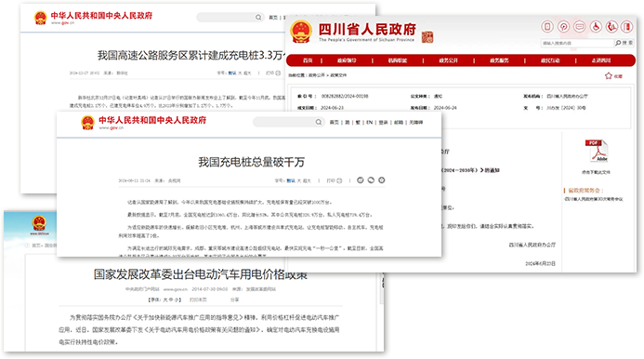Click the red seal stamp beside Sichuan title

427,37
